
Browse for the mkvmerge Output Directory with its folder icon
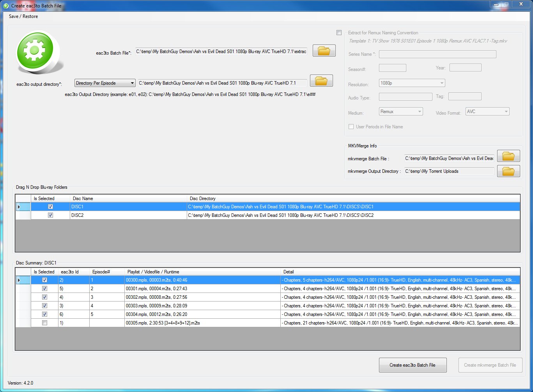click(x=508, y=171)
